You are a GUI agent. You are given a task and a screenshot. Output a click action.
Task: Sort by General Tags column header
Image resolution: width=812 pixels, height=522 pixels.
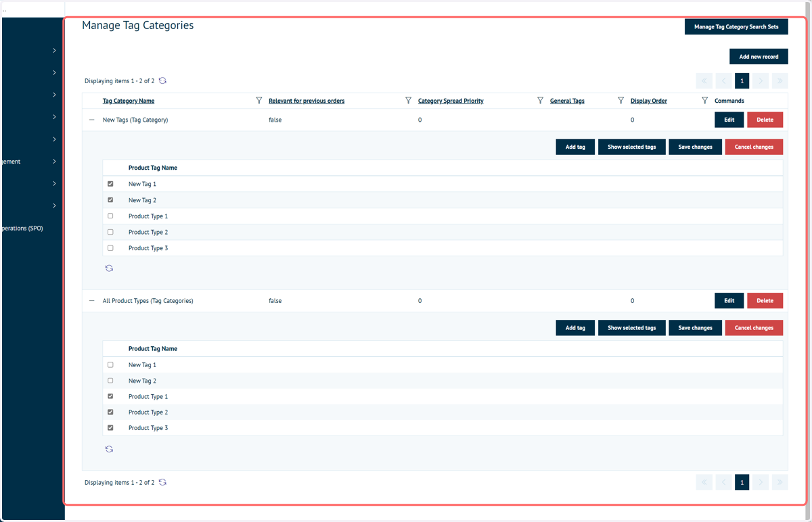567,101
